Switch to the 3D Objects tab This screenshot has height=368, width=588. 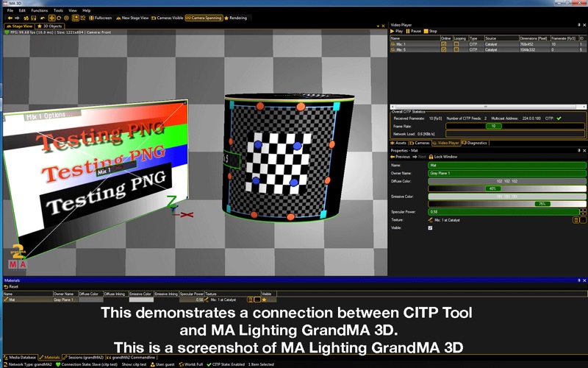point(50,26)
